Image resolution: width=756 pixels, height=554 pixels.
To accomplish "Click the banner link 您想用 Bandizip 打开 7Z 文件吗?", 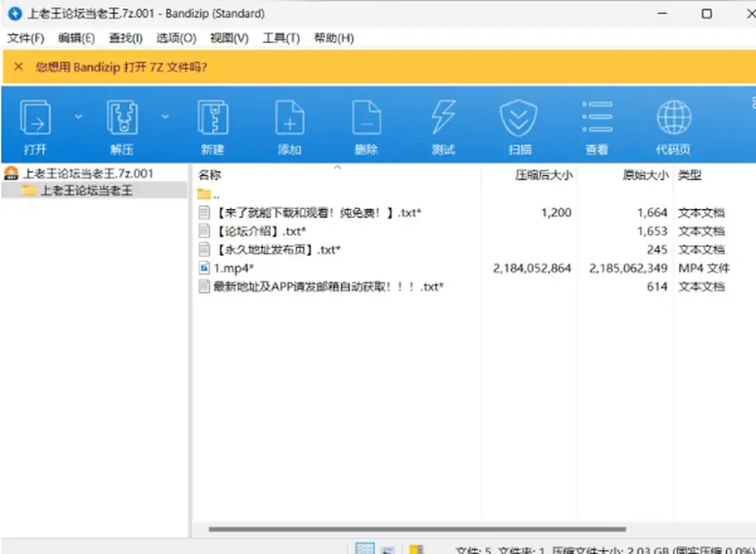I will [x=121, y=67].
